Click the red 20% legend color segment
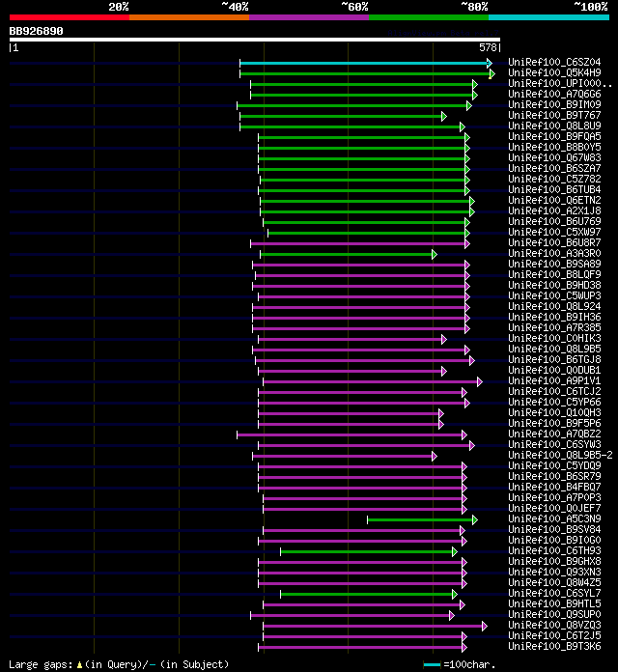The width and height of the screenshot is (618, 672). coord(70,17)
